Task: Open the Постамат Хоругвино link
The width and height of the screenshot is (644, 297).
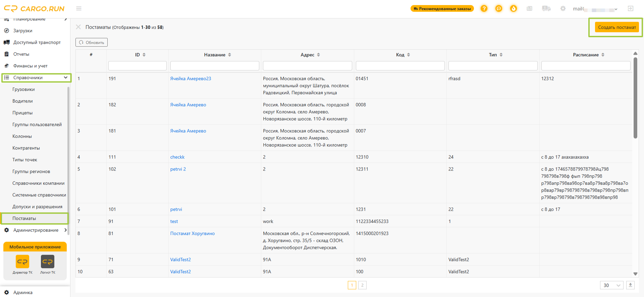Action: (193, 233)
